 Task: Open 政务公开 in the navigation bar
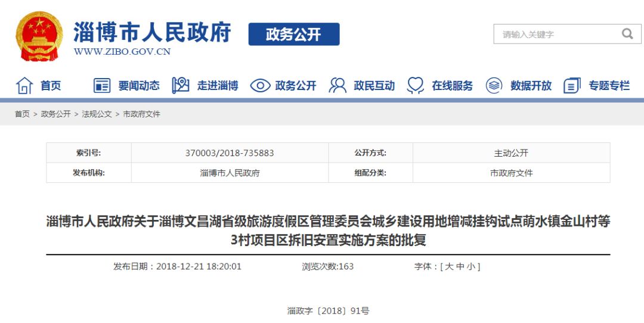coord(296,85)
